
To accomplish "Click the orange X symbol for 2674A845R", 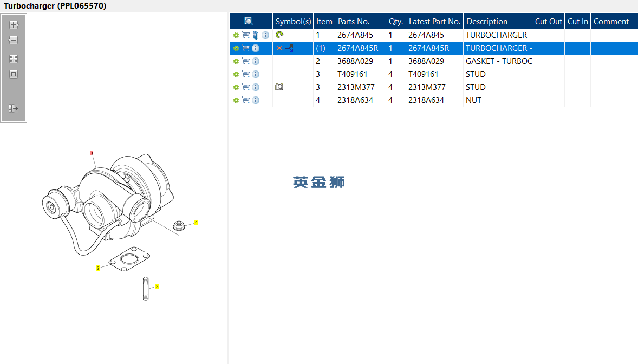I will (279, 48).
